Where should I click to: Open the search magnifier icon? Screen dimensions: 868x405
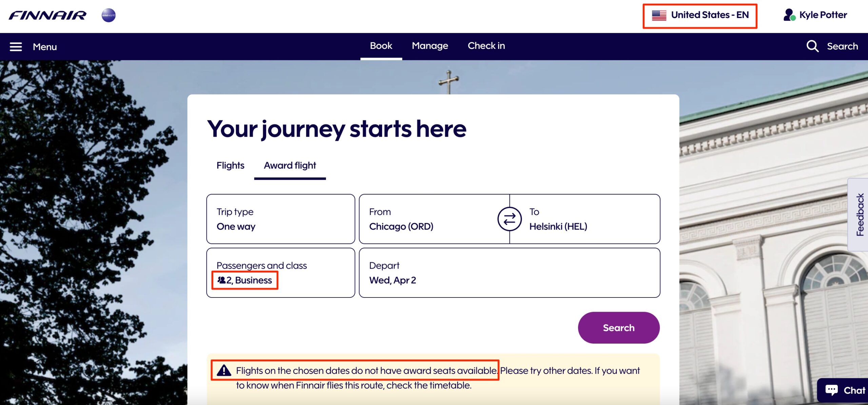click(812, 46)
